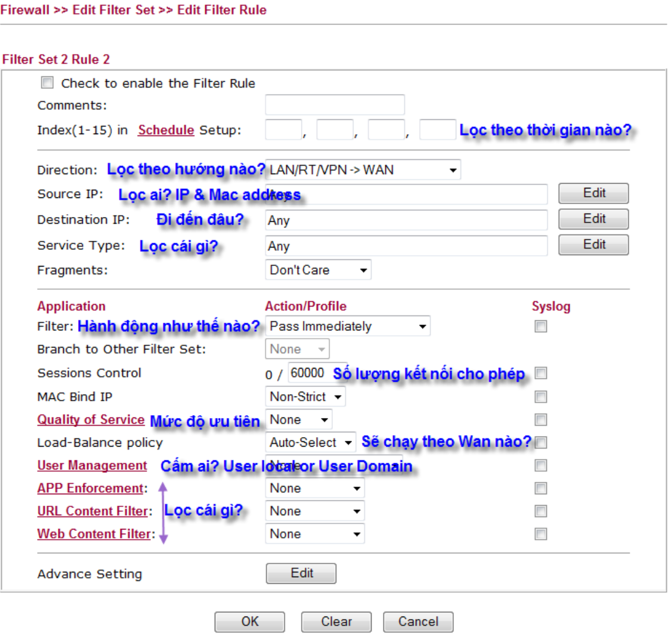Open the User Management dropdown
The image size is (671, 644).
click(x=334, y=465)
